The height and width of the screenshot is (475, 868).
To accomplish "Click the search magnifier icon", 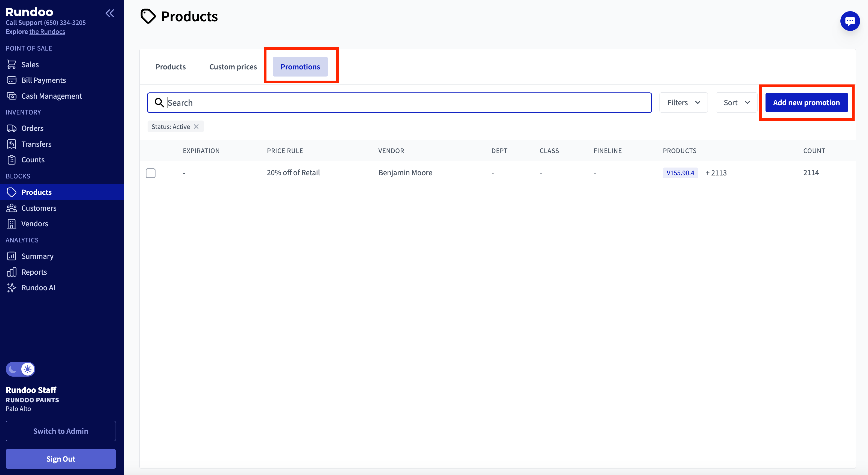I will 159,102.
